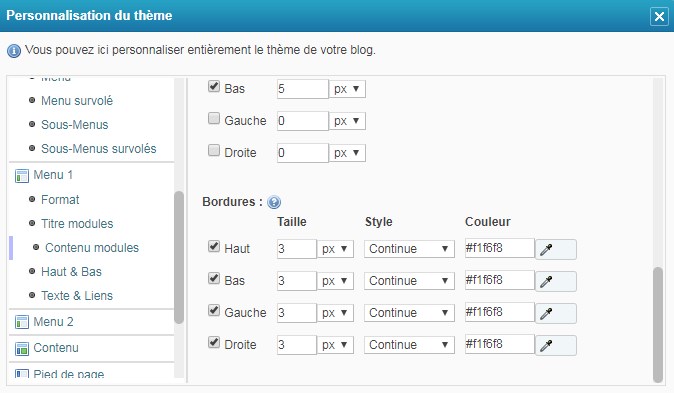
Task: Click the blue info icon beside description
Action: click(x=14, y=51)
